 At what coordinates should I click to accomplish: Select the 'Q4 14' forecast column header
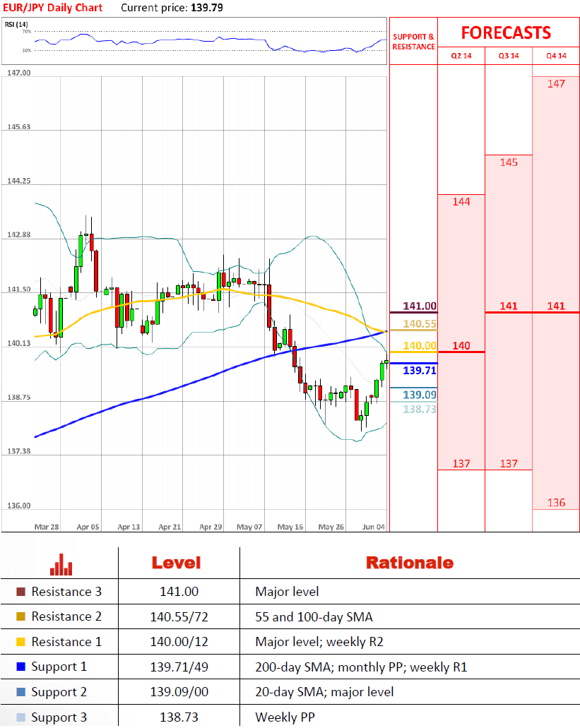556,56
